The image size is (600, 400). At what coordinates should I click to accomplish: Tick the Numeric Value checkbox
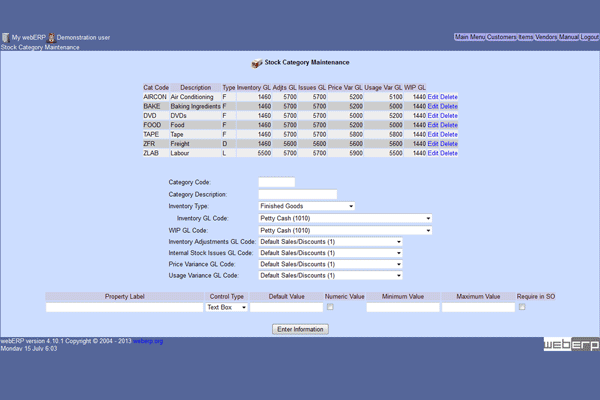click(x=331, y=308)
